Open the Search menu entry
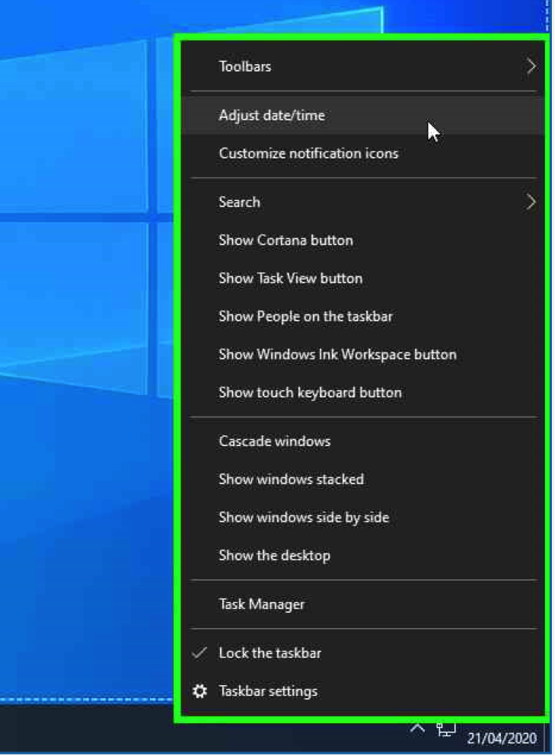 tap(239, 203)
